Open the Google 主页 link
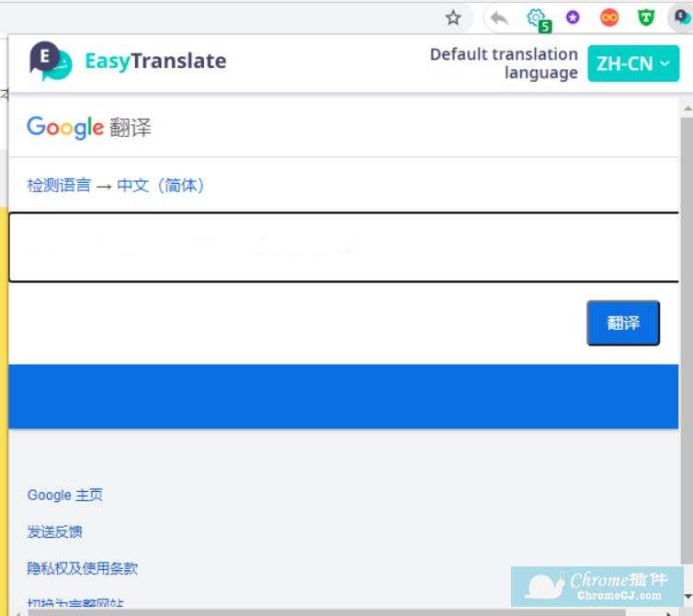 pyautogui.click(x=65, y=495)
